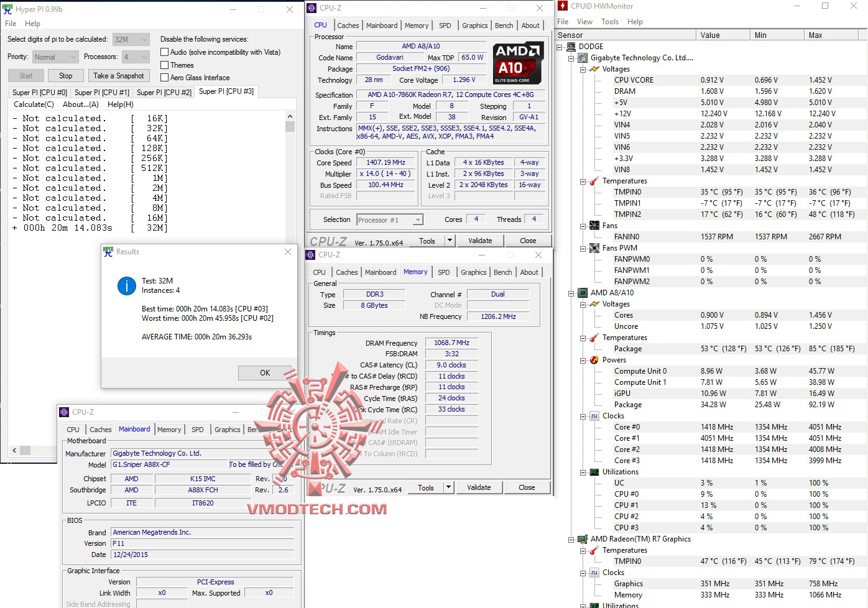This screenshot has width=868, height=608.
Task: Open the Tools menu in HWMonitor
Action: pyautogui.click(x=610, y=22)
